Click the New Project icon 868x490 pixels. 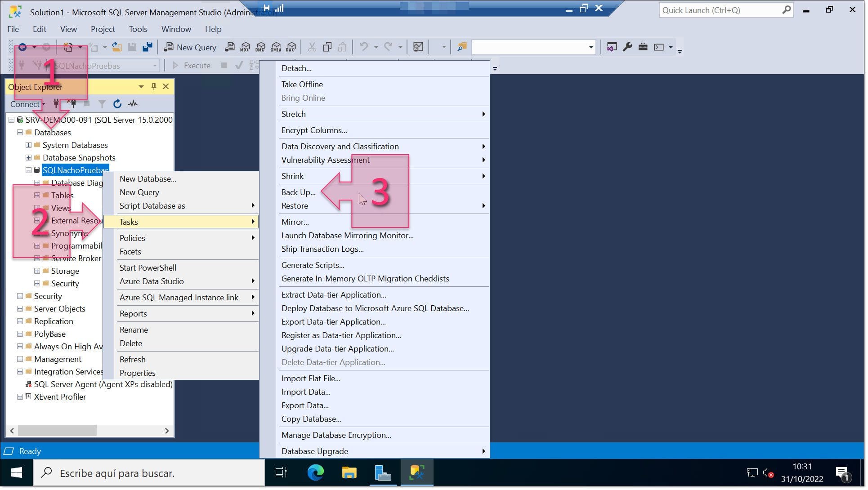click(68, 47)
